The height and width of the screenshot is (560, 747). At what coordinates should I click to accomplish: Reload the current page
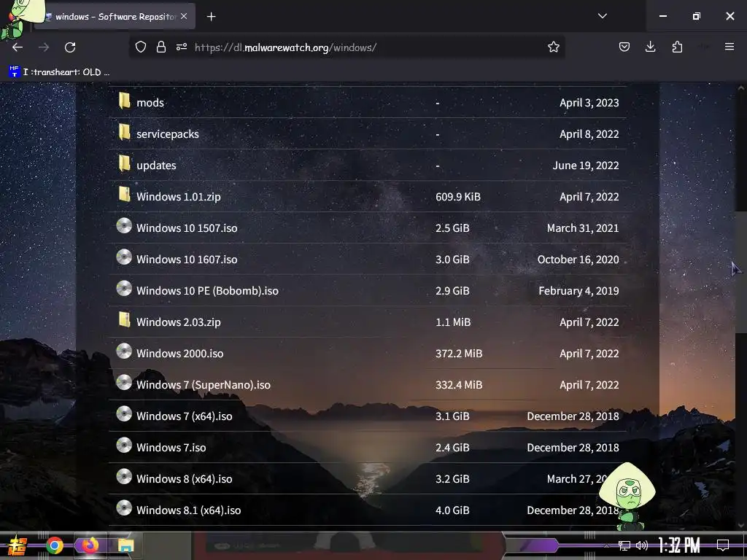(x=70, y=47)
